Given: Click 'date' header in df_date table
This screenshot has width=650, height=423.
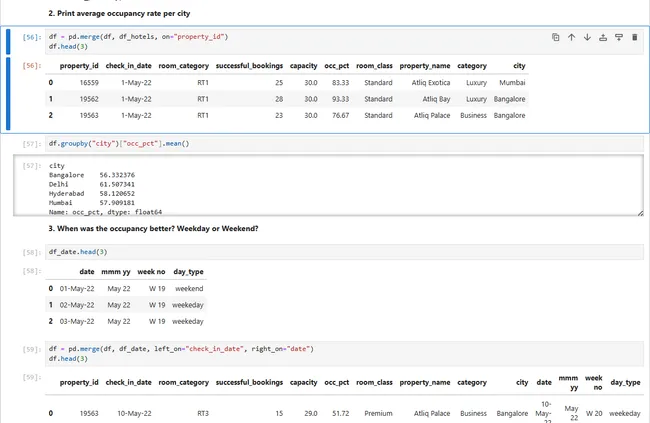Looking at the screenshot, I should coord(87,272).
